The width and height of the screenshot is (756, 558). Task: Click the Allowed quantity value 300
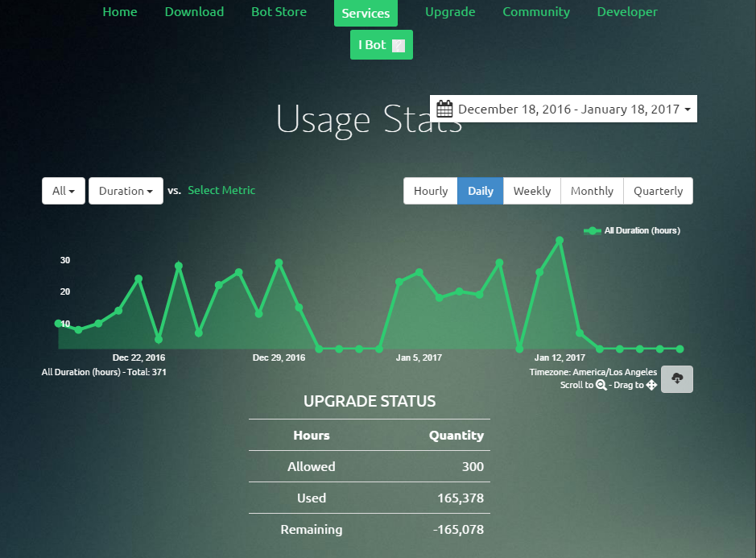(x=473, y=466)
